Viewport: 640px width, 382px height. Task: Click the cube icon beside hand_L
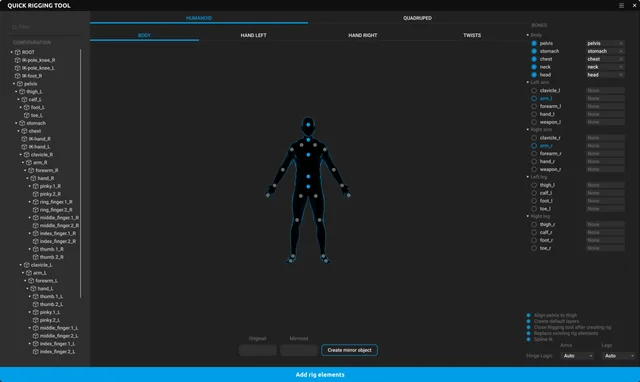(x=33, y=289)
